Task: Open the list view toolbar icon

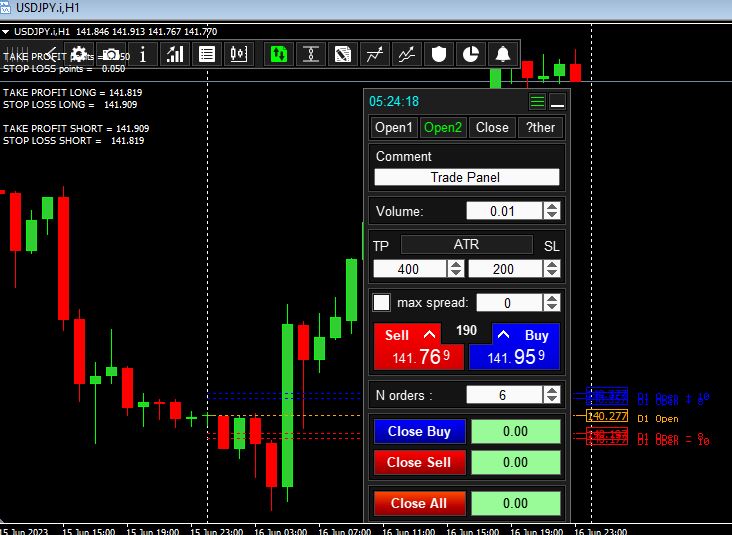Action: pos(207,55)
